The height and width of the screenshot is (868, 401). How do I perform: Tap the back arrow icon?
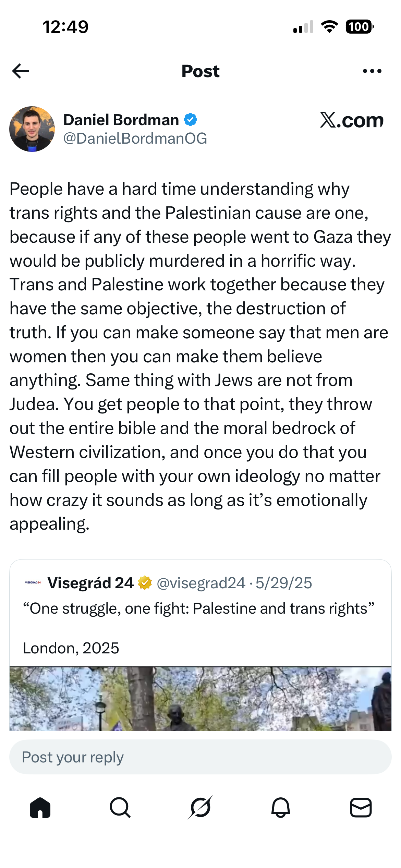21,71
